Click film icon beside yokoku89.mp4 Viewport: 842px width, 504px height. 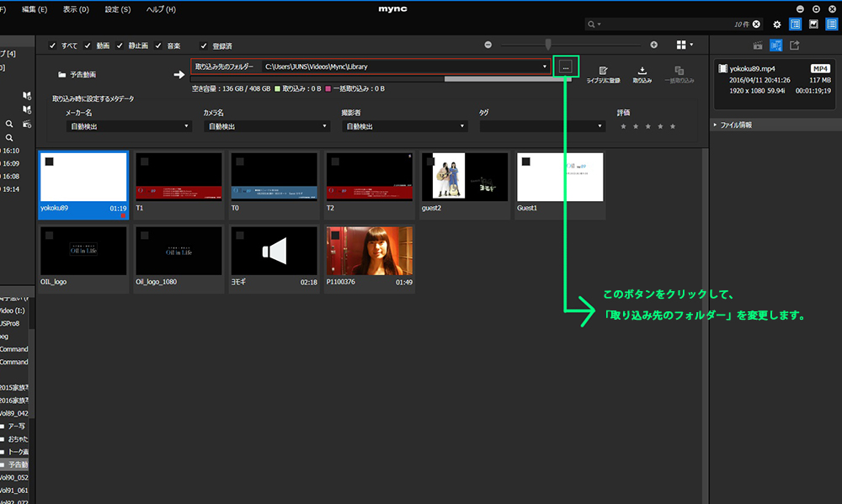point(722,69)
